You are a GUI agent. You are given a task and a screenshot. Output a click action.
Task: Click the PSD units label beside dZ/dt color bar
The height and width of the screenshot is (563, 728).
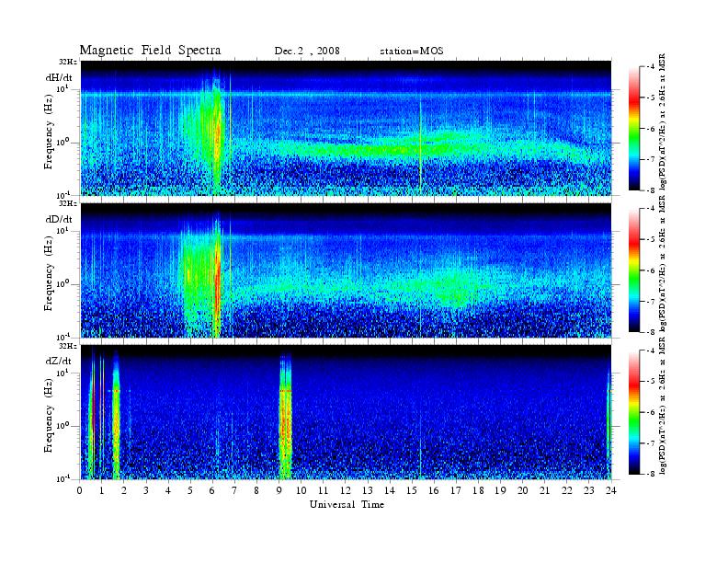pyautogui.click(x=663, y=405)
